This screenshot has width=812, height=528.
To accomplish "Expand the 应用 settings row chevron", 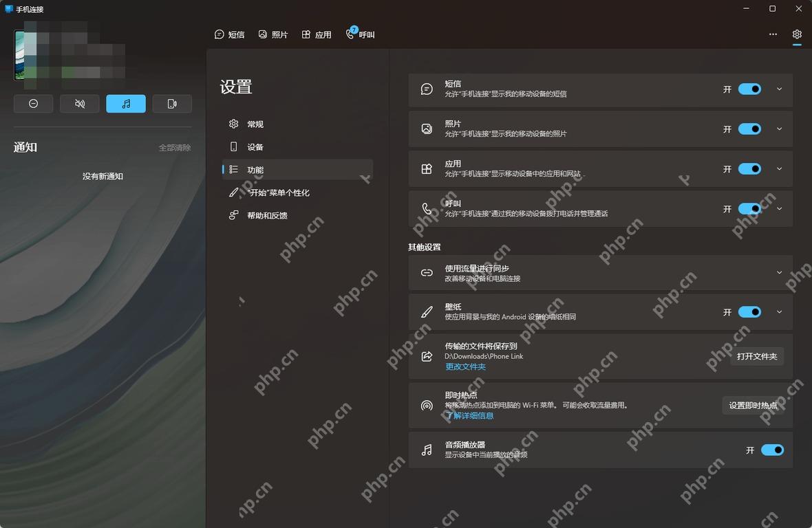I will pos(780,168).
